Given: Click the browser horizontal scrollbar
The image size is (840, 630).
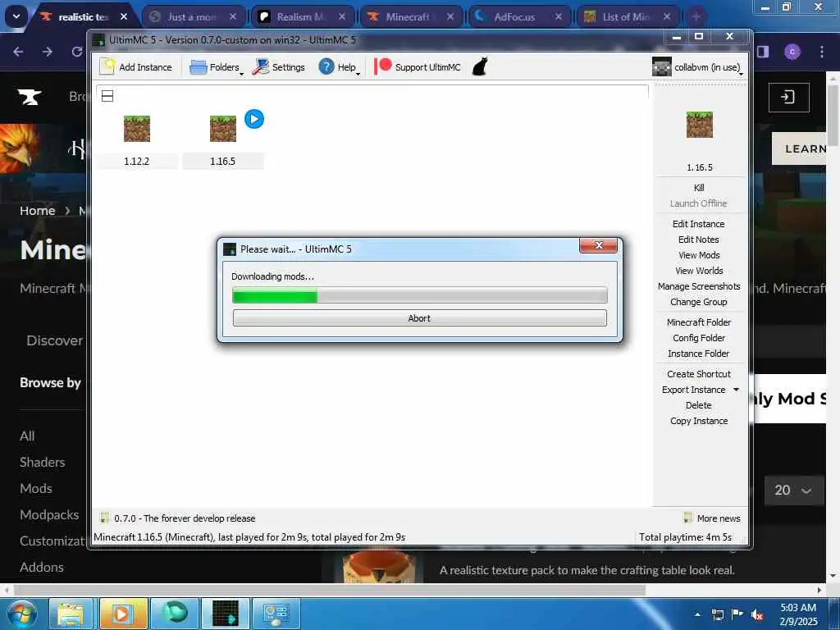Looking at the screenshot, I should (330, 591).
